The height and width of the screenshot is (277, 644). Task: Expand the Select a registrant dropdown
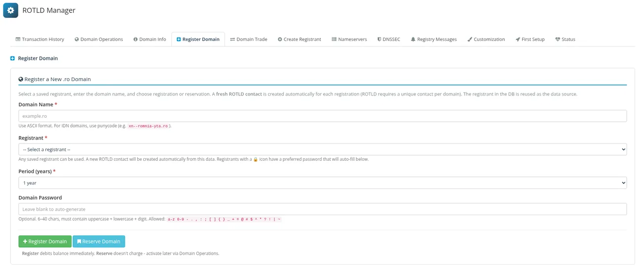322,149
